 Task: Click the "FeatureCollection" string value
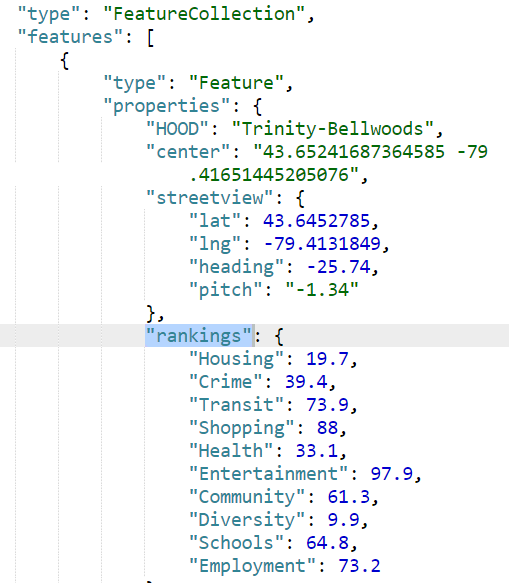(204, 14)
